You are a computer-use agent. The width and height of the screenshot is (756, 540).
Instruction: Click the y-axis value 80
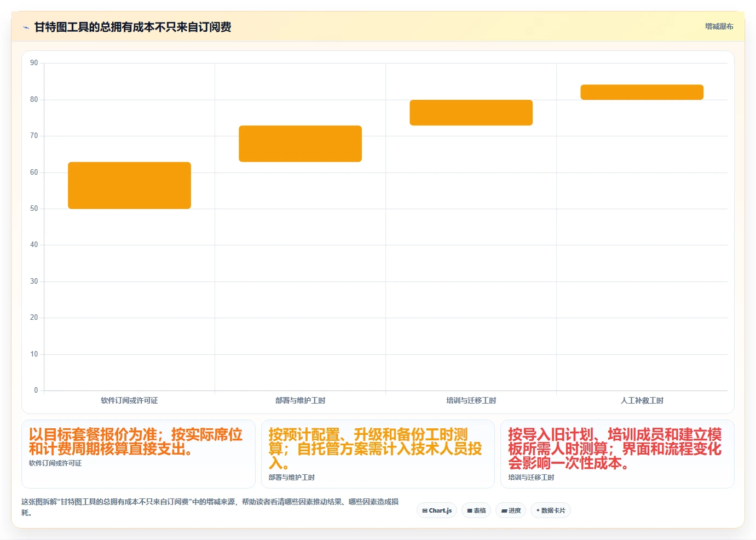[34, 99]
